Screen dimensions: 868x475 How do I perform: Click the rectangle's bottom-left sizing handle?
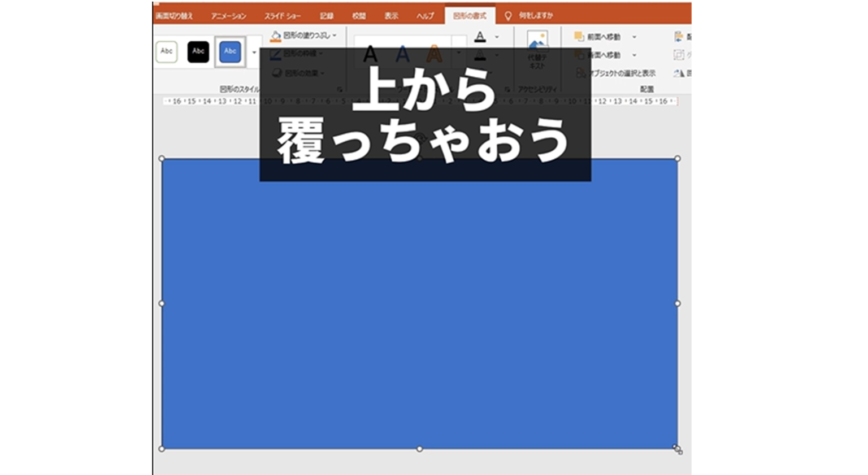pos(162,449)
